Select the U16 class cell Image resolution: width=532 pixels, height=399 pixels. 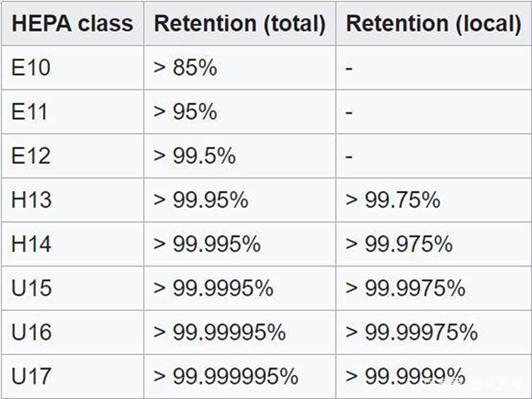point(31,332)
